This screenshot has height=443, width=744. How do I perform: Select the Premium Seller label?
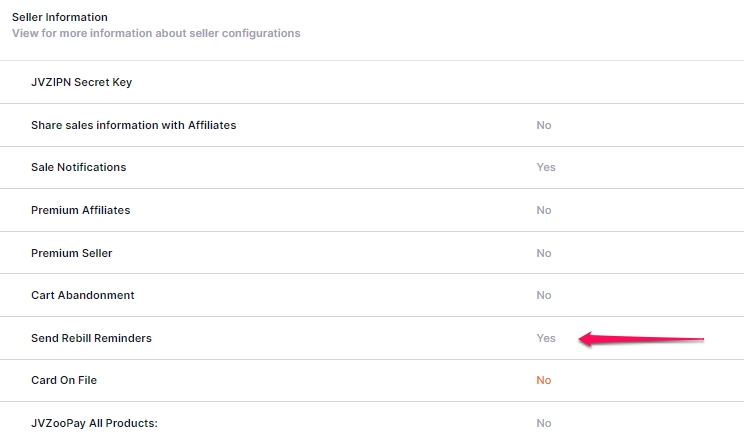click(72, 253)
